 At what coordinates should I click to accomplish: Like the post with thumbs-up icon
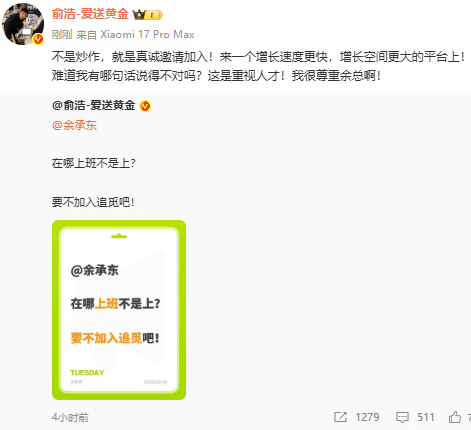click(x=455, y=417)
